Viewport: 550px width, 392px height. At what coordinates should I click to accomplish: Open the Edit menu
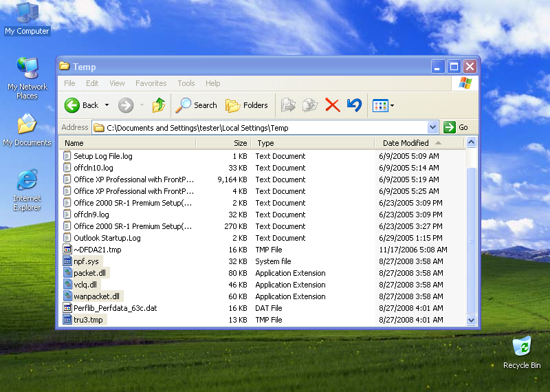pyautogui.click(x=92, y=83)
